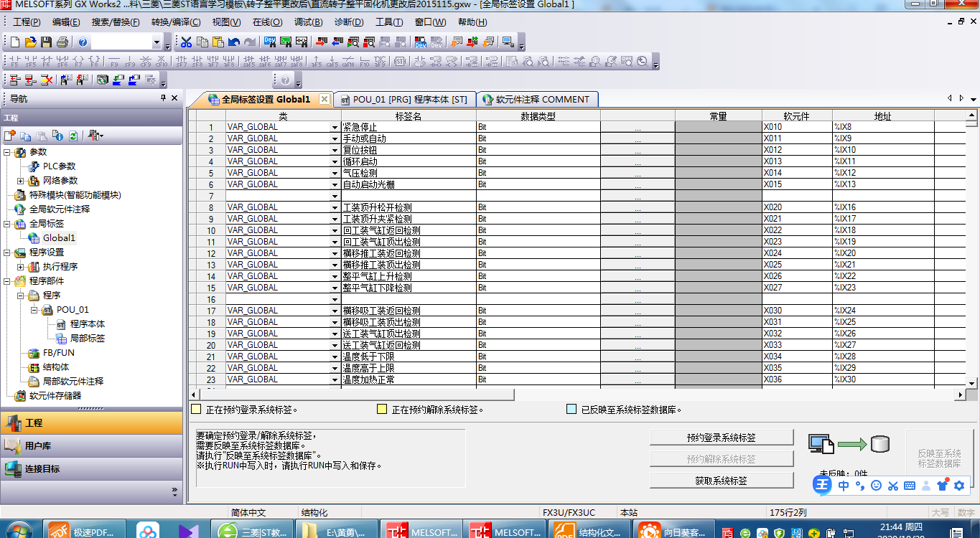980x538 pixels.
Task: Click the Paste clipboard icon in main toolbar
Action: point(218,42)
